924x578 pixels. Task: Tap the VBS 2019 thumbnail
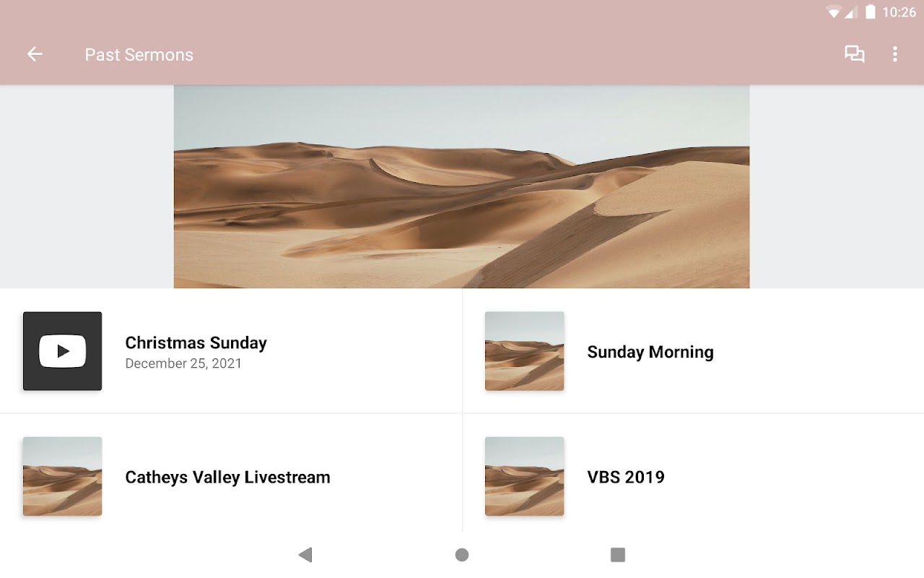[x=524, y=476]
